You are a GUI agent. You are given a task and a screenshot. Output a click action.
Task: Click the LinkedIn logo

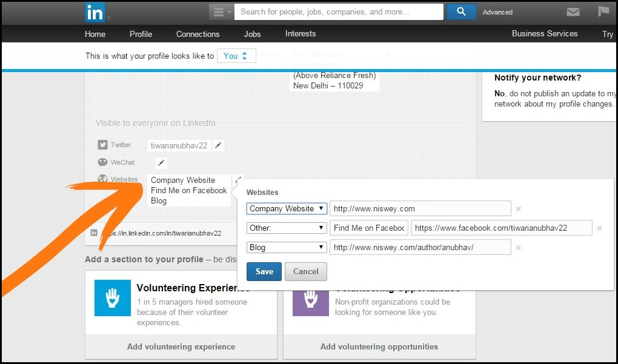[95, 12]
